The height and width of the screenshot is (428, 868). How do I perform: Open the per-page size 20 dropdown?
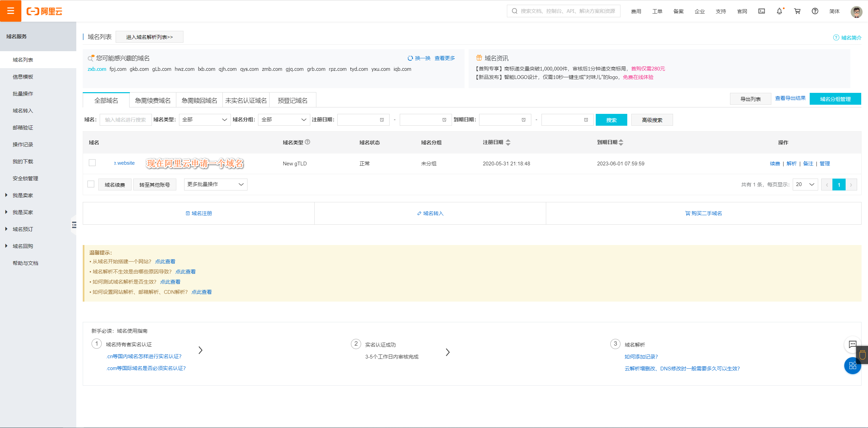[x=805, y=184]
